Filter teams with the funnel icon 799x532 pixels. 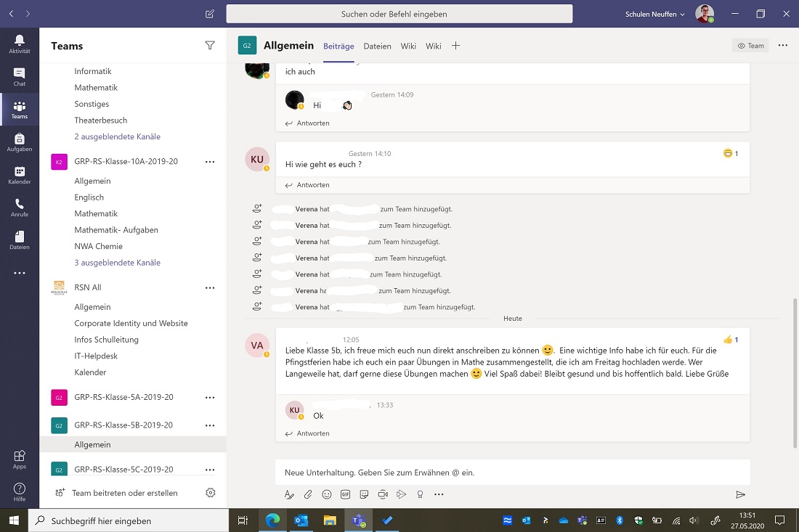[x=210, y=45]
